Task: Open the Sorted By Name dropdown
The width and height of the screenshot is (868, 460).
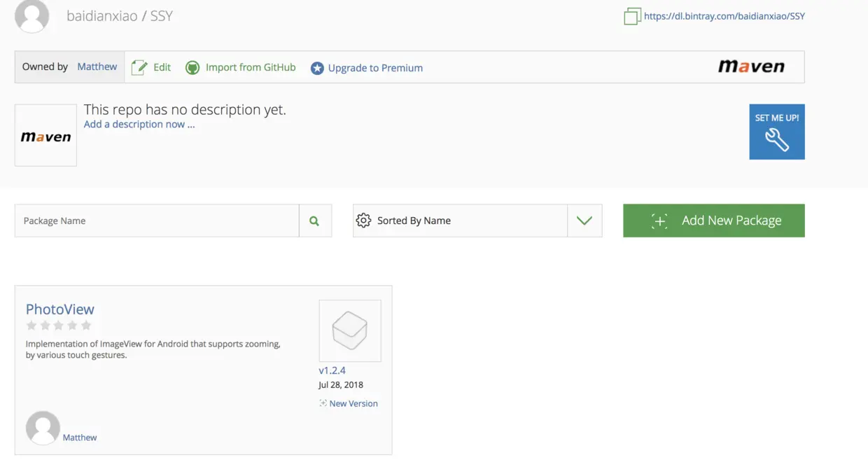Action: click(x=477, y=221)
